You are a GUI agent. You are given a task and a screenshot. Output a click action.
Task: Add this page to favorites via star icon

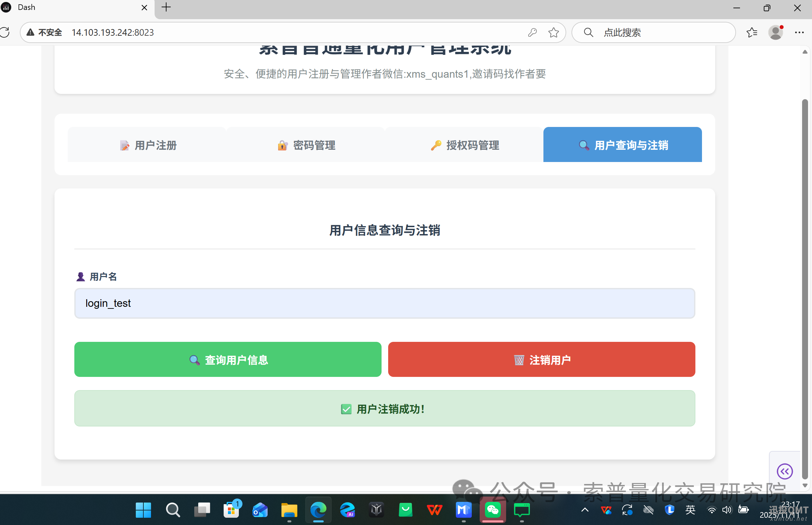pyautogui.click(x=553, y=32)
